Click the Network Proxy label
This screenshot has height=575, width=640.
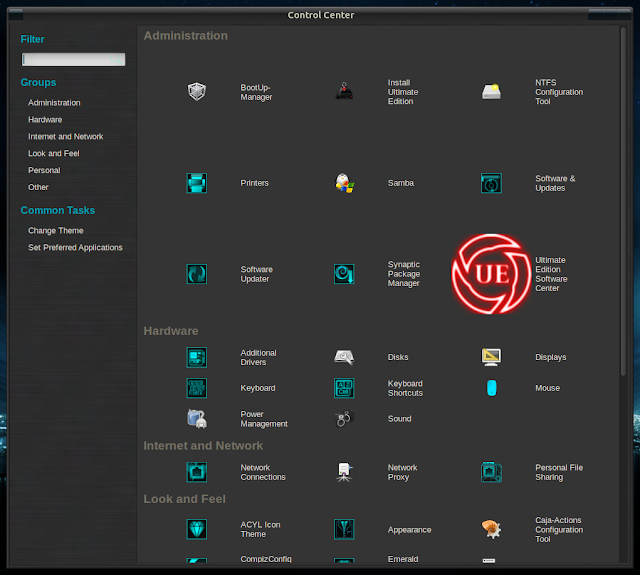coord(402,472)
